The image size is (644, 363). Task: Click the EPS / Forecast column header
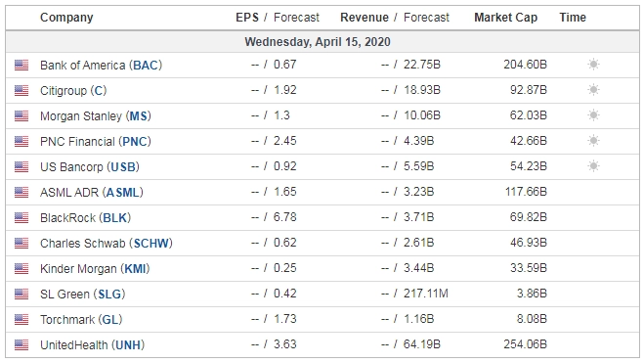click(x=278, y=18)
